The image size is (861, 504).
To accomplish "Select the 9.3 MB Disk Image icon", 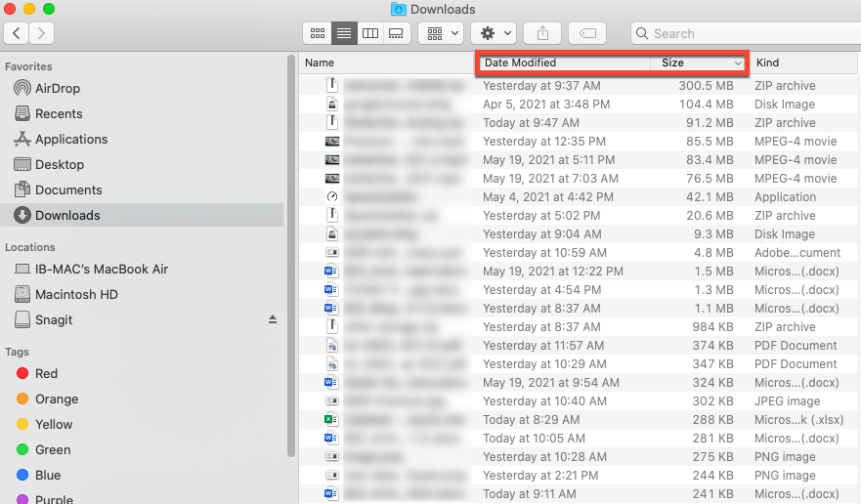I will 332,233.
